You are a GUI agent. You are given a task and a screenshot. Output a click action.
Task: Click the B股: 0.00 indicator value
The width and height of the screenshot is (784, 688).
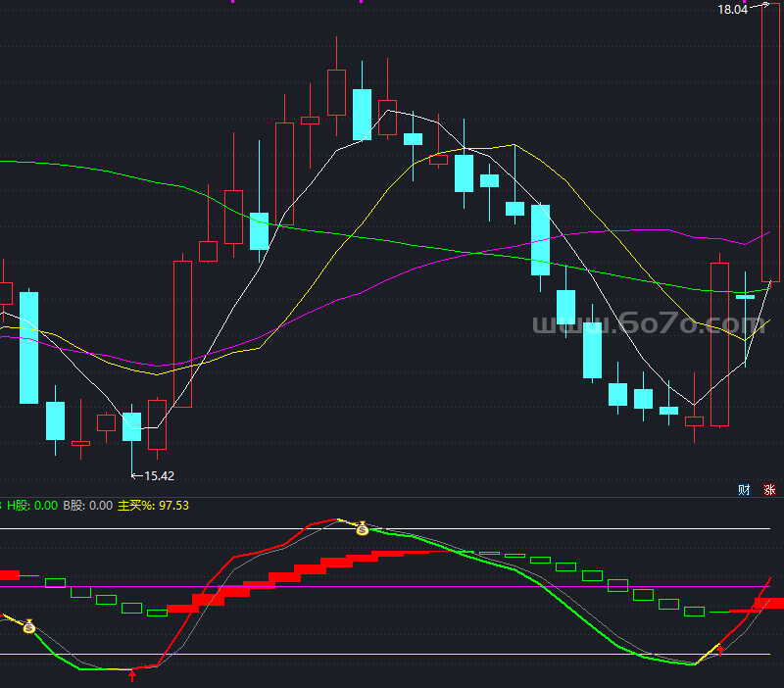pyautogui.click(x=88, y=506)
